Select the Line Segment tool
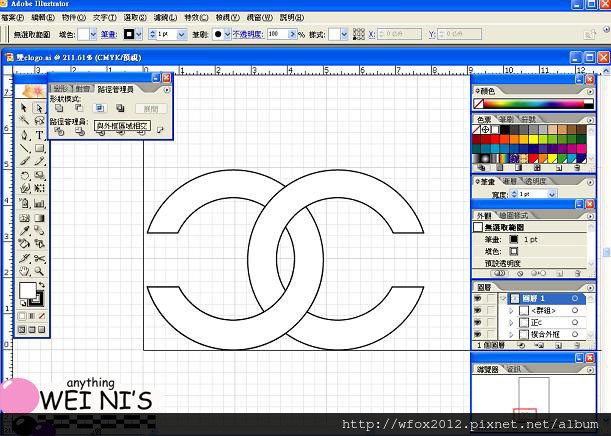The image size is (611, 436). (24, 148)
